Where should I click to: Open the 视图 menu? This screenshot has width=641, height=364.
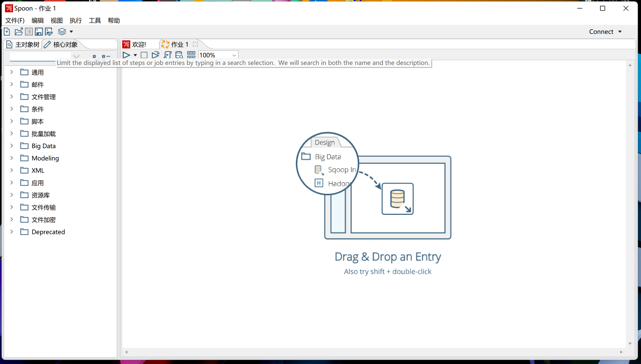[x=57, y=21]
